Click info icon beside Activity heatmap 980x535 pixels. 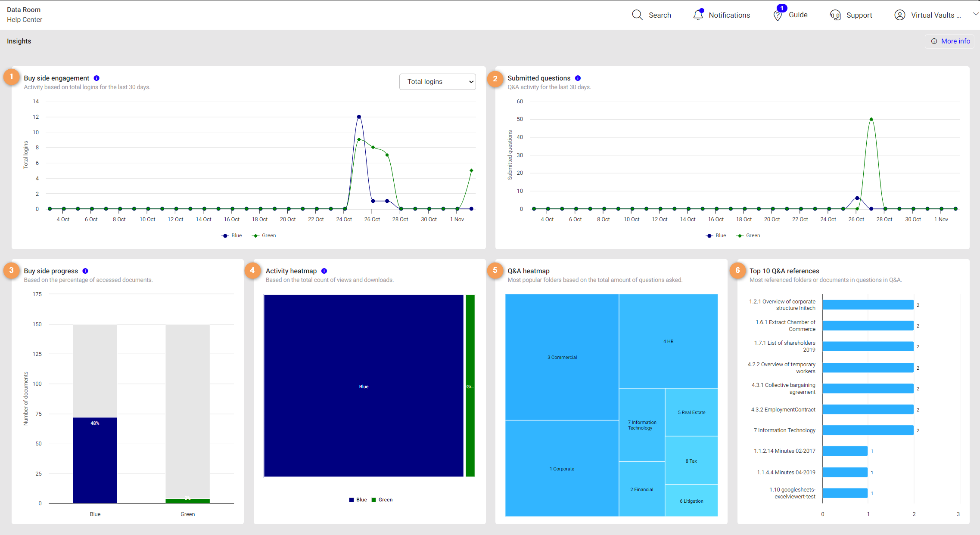pos(324,271)
